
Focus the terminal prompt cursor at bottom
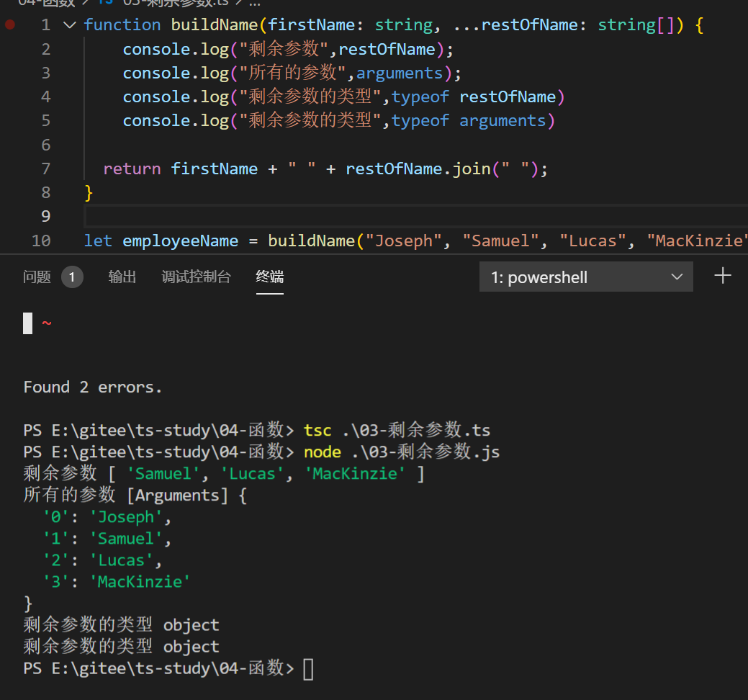point(308,669)
